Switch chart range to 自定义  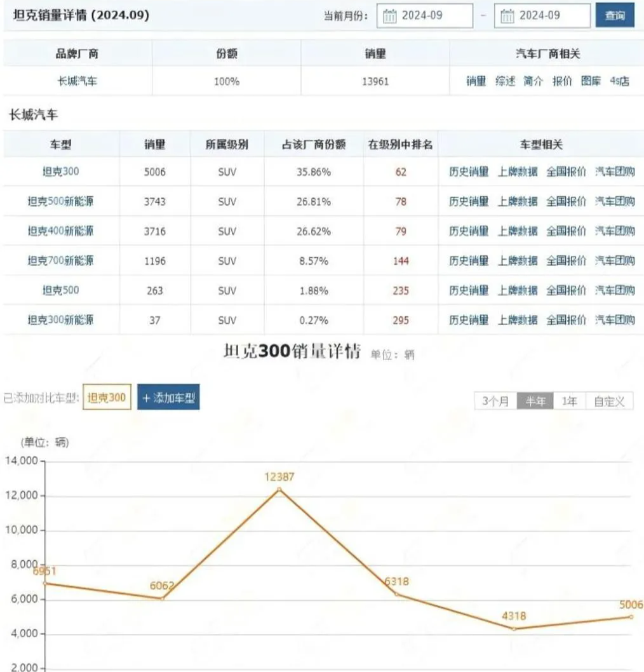click(609, 401)
